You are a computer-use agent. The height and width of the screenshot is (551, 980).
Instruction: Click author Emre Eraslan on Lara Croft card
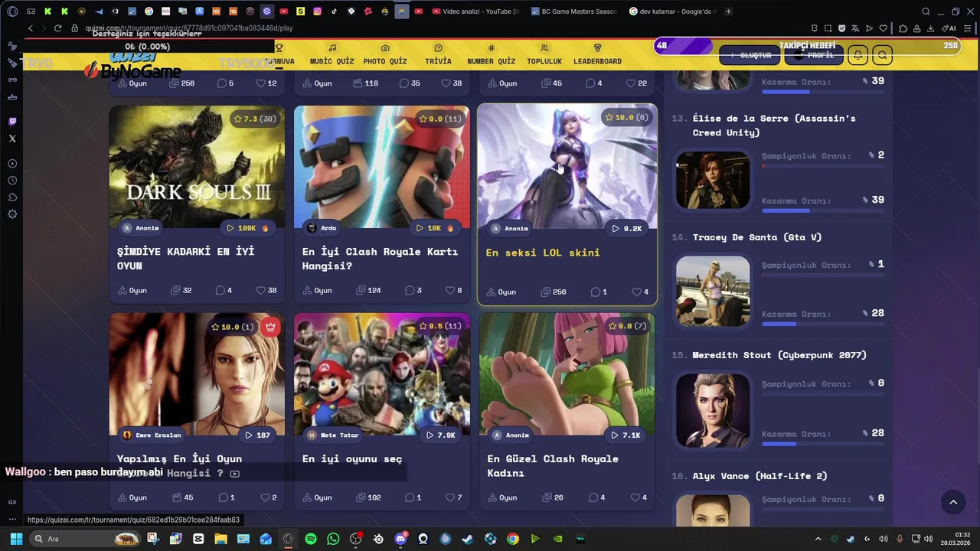pos(152,435)
